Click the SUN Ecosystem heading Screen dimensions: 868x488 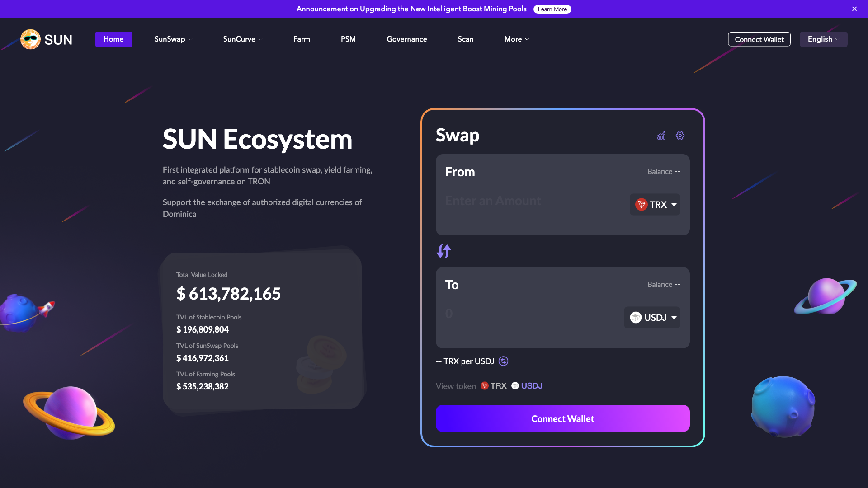(257, 140)
